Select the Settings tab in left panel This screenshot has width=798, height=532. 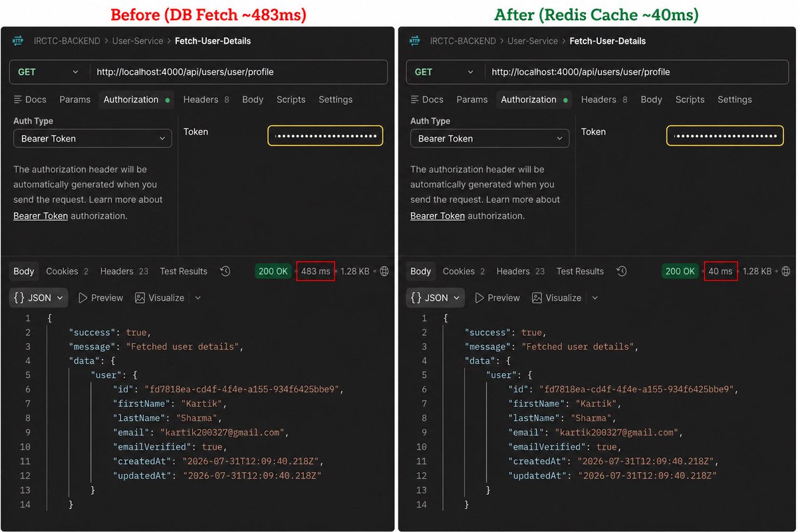pos(335,100)
